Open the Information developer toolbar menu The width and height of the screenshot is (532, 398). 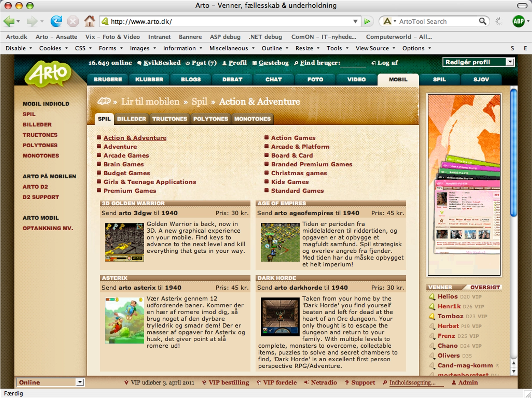pos(182,48)
